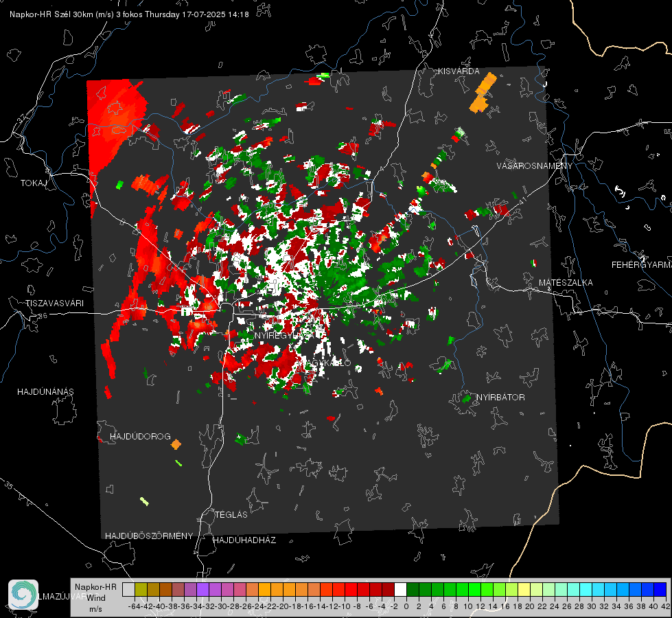This screenshot has width=672, height=618.
Task: Click the KISVÁRDA town label
Action: click(458, 71)
